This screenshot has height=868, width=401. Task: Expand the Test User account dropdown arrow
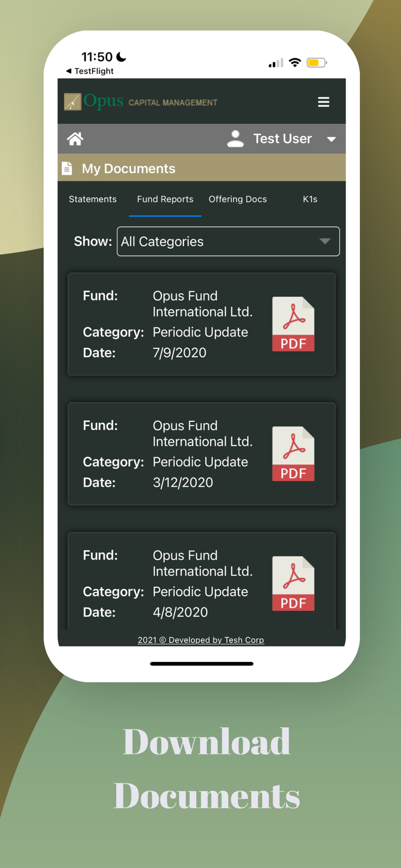click(x=331, y=139)
